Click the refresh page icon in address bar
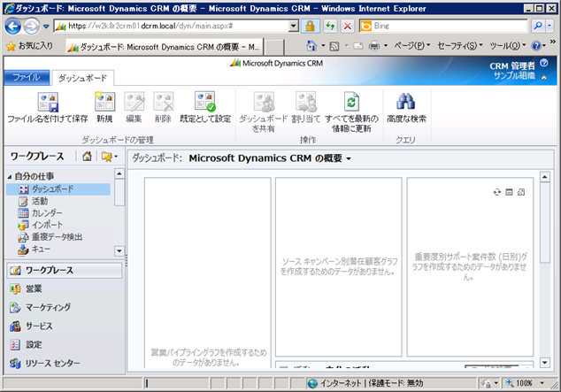Image resolution: width=561 pixels, height=392 pixels. pyautogui.click(x=330, y=26)
